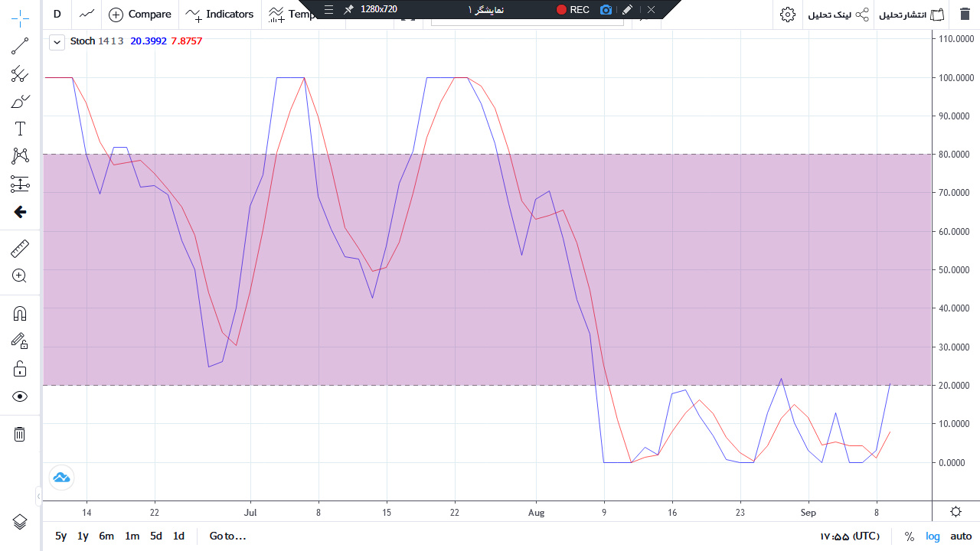Open the ruler measure tool
The width and height of the screenshot is (980, 551).
[20, 249]
